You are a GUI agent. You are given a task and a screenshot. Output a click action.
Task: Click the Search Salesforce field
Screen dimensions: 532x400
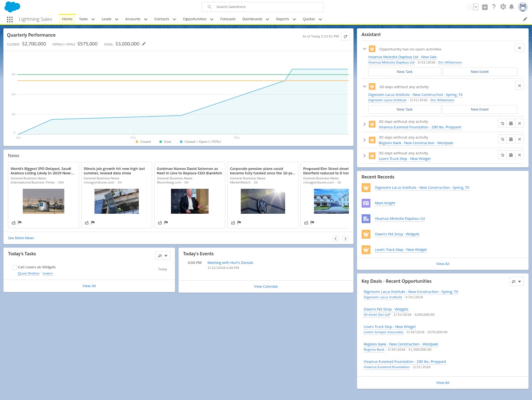click(263, 7)
